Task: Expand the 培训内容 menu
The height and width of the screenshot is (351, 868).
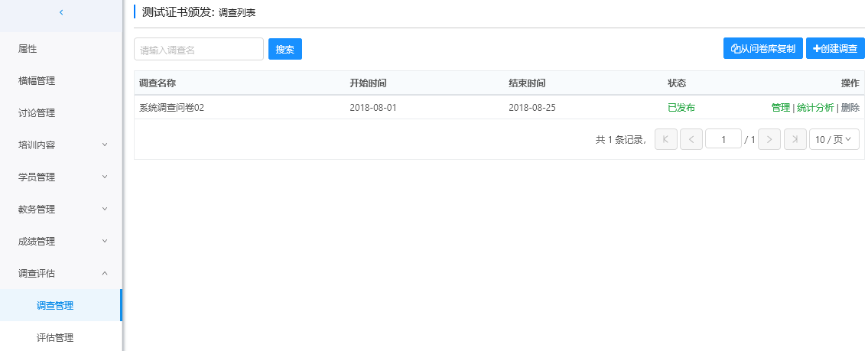Action: pos(61,145)
